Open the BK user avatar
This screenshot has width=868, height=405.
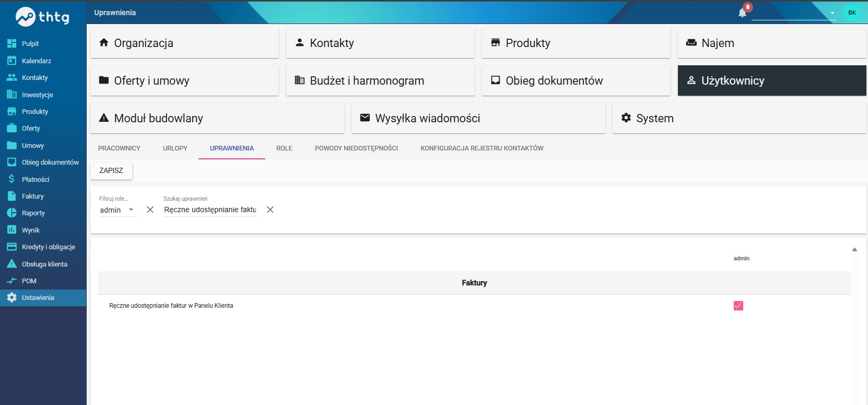point(852,13)
